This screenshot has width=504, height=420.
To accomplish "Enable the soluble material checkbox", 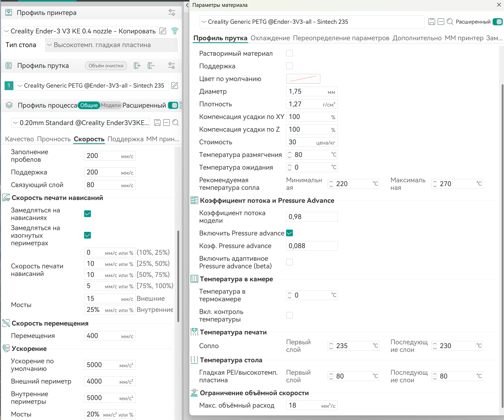I will pyautogui.click(x=289, y=53).
